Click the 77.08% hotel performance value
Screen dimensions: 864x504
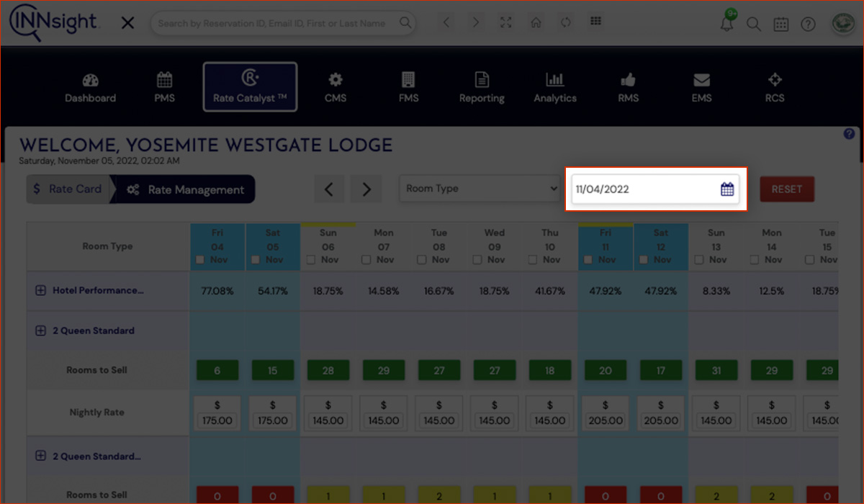[x=217, y=292]
